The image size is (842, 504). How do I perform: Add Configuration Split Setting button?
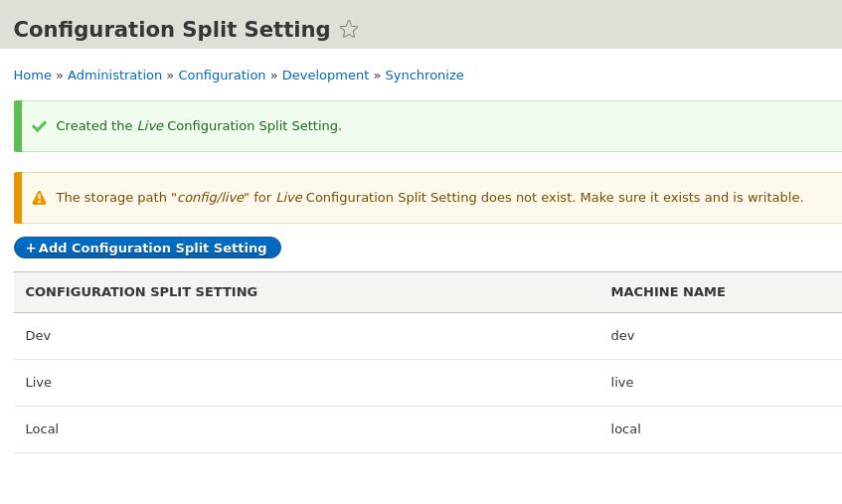(148, 248)
